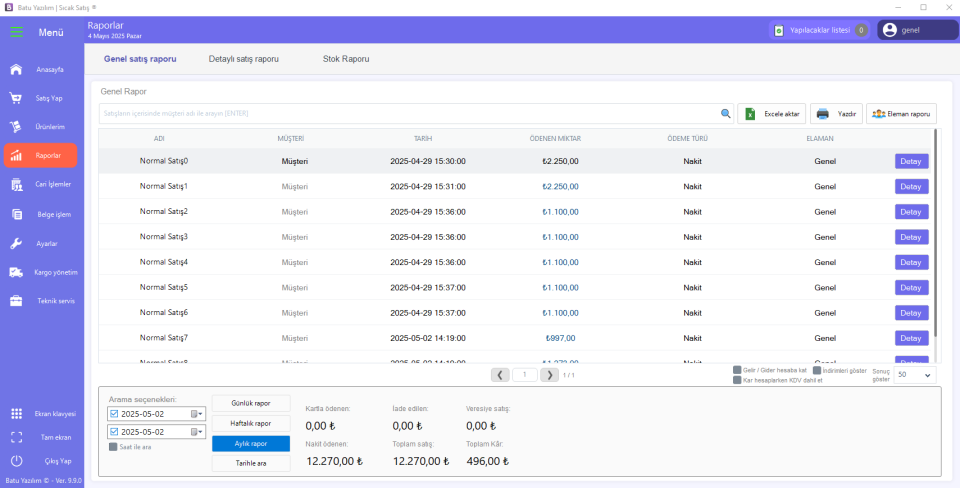Open Ürünlerim products icon
Screen dimensions: 960x488
(x=16, y=127)
